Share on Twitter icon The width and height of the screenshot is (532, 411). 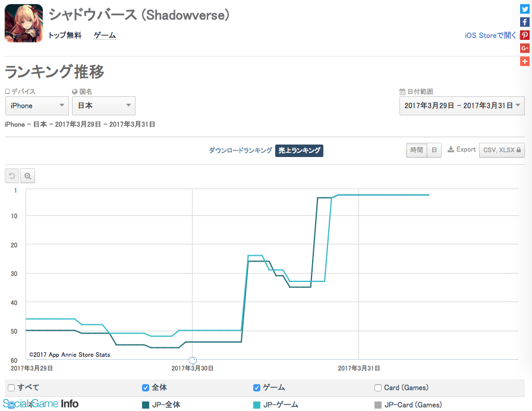[x=524, y=9]
